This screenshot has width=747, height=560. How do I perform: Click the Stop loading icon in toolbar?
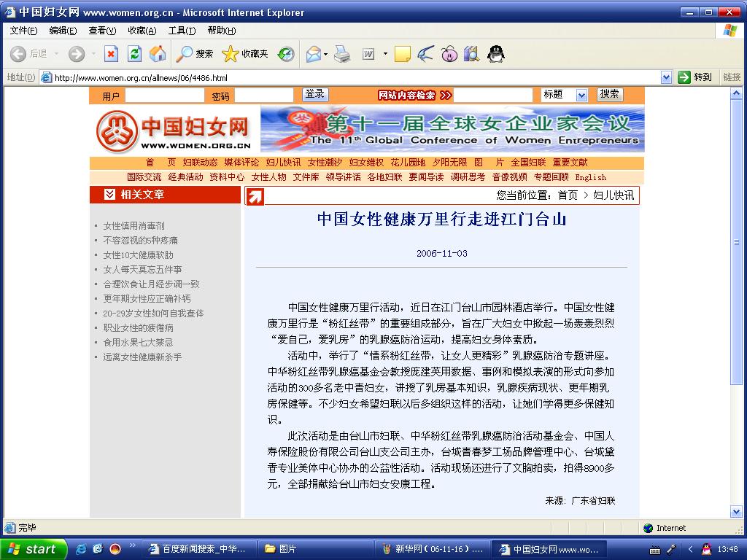[x=111, y=54]
